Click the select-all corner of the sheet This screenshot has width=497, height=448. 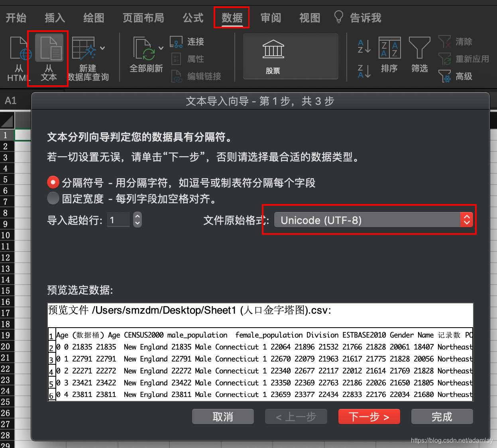[x=7, y=120]
